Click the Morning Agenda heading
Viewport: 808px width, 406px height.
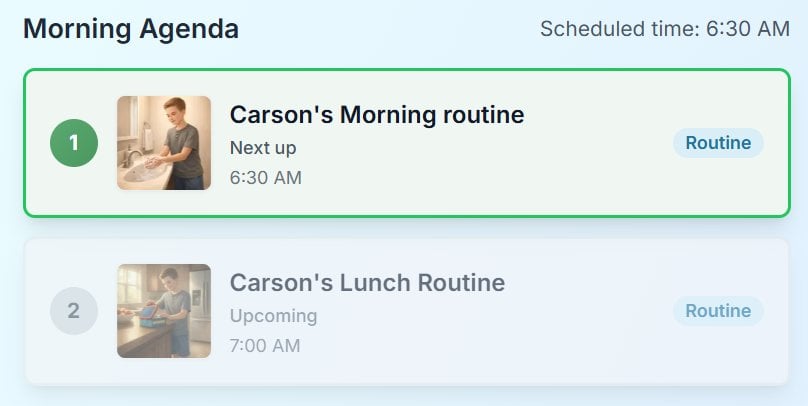coord(131,28)
